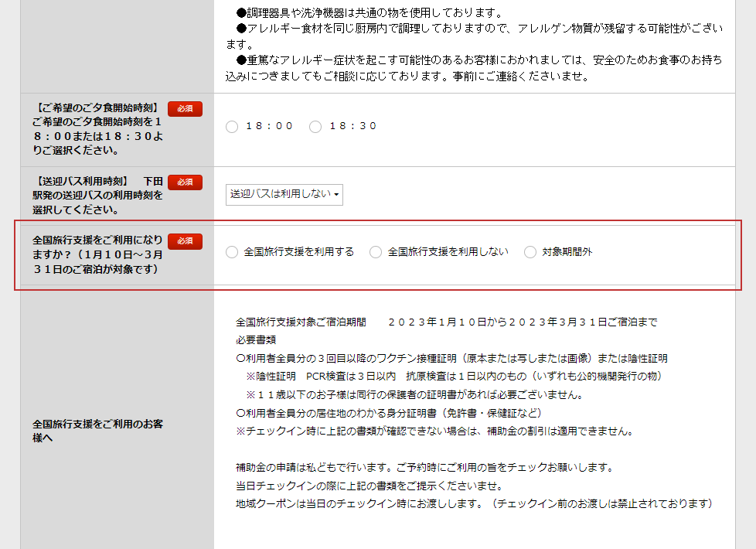Click the アレルギー食材を同じ厨房内 note
Screen dimensions: 756x549
coord(475,36)
